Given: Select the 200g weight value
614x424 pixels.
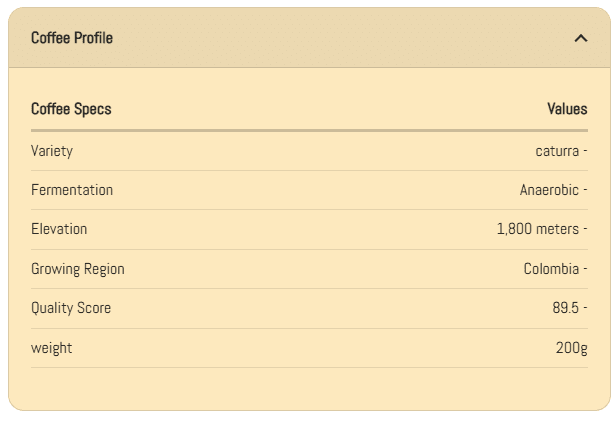Looking at the screenshot, I should pos(572,348).
